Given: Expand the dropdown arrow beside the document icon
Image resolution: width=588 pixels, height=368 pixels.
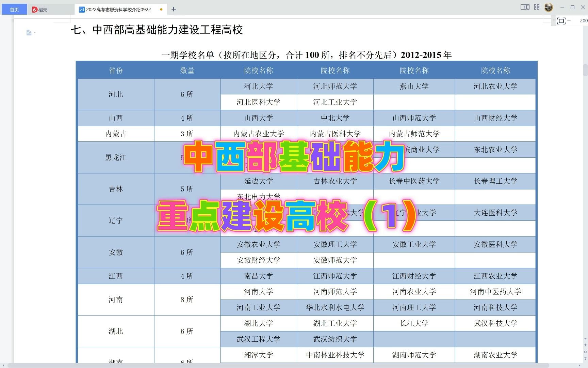Looking at the screenshot, I should (35, 33).
